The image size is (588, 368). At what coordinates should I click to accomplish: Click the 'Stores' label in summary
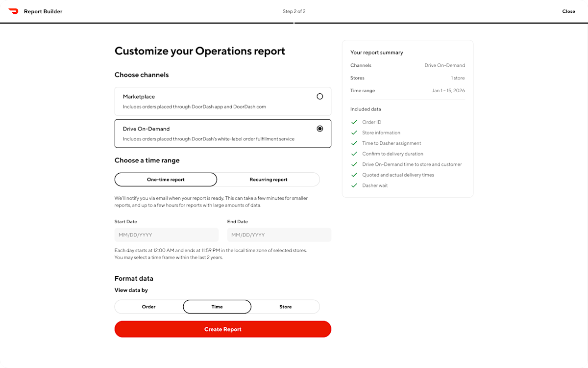tap(357, 78)
